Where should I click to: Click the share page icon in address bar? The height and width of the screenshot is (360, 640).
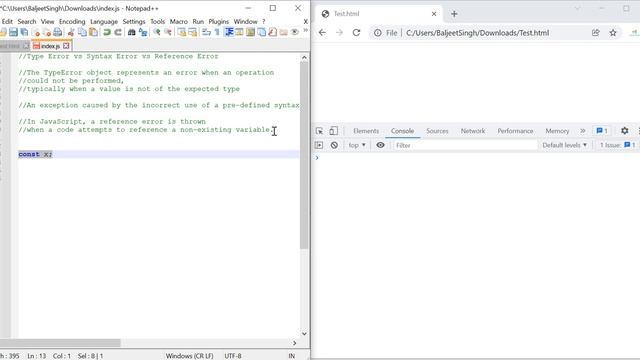596,33
